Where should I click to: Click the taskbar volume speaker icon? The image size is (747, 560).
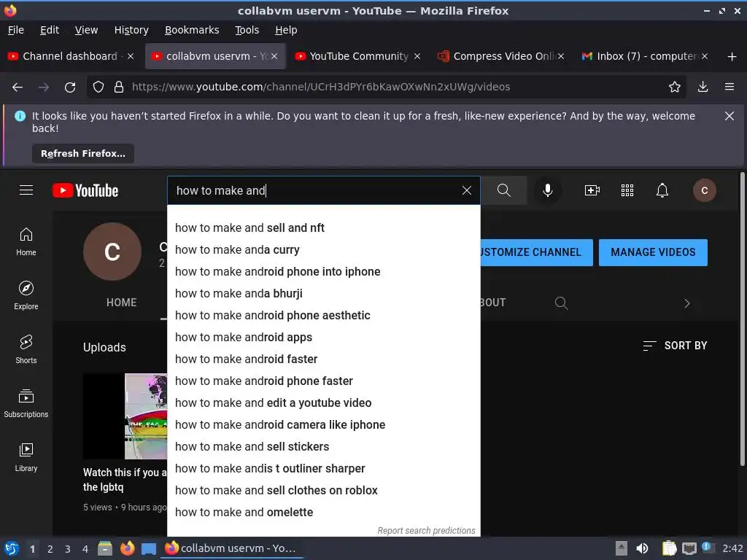[x=642, y=548]
